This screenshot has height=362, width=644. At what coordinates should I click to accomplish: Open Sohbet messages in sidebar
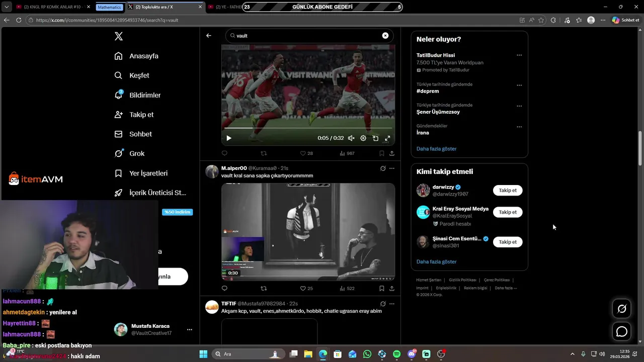point(133,134)
